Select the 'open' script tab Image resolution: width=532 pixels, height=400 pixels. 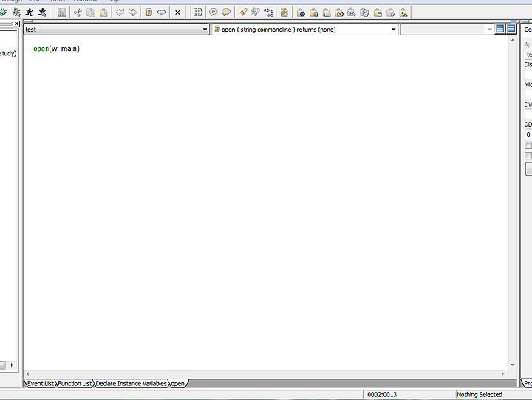(177, 384)
